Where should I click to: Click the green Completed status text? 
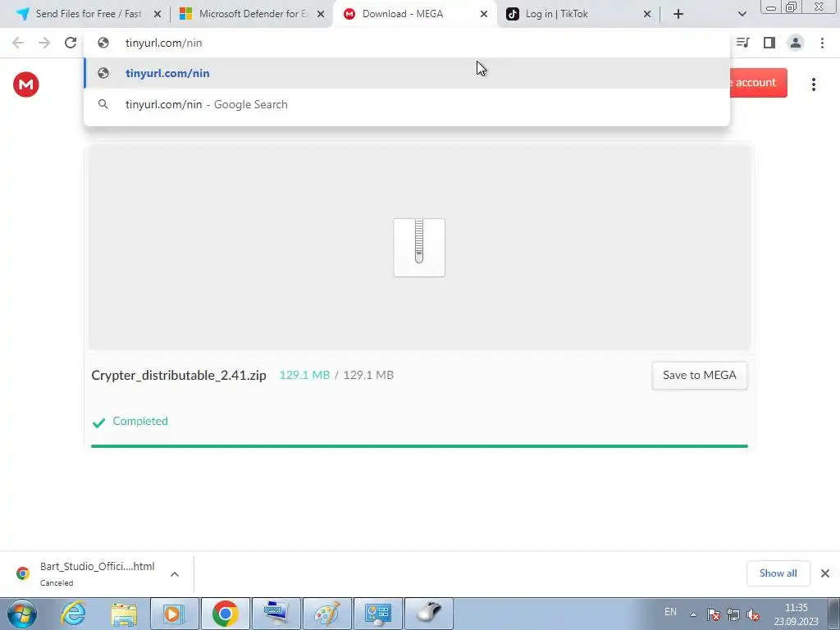pyautogui.click(x=139, y=421)
